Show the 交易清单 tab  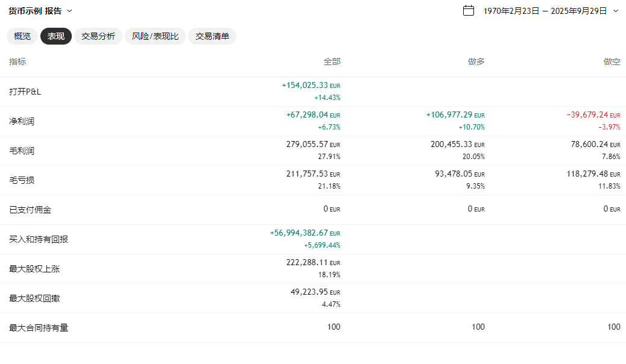pos(212,36)
